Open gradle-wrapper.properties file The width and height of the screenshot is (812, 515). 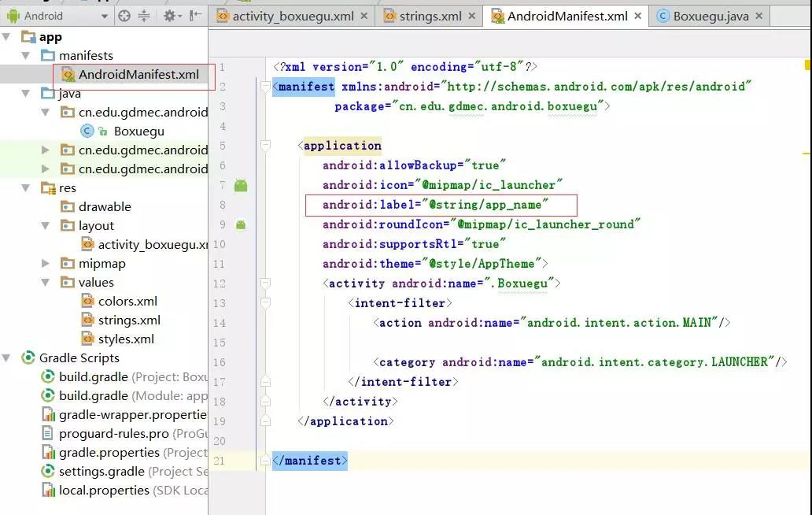coord(133,414)
